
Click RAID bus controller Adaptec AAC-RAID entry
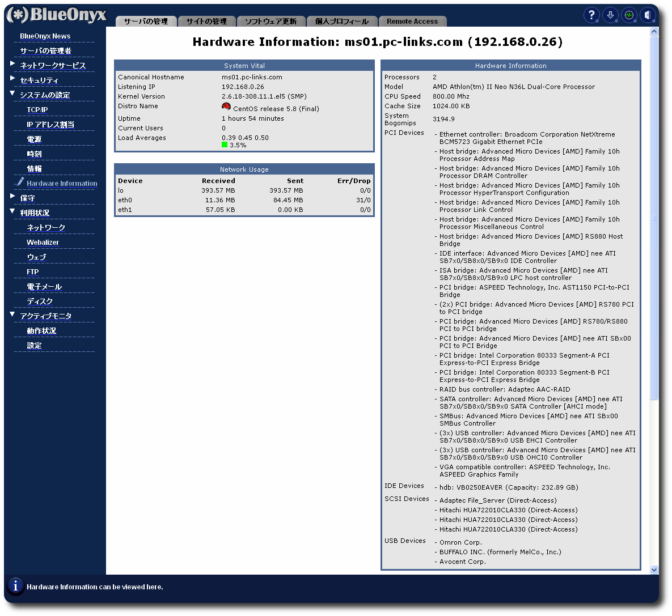point(505,389)
